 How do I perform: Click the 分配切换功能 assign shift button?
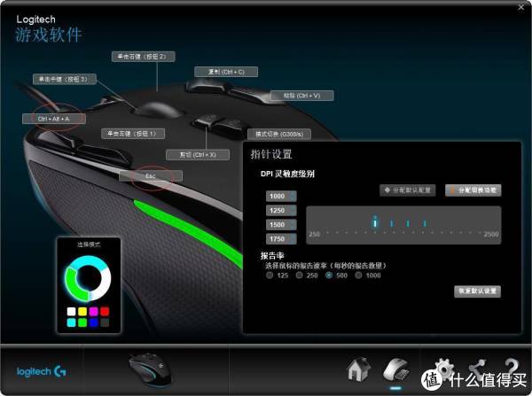[x=473, y=190]
